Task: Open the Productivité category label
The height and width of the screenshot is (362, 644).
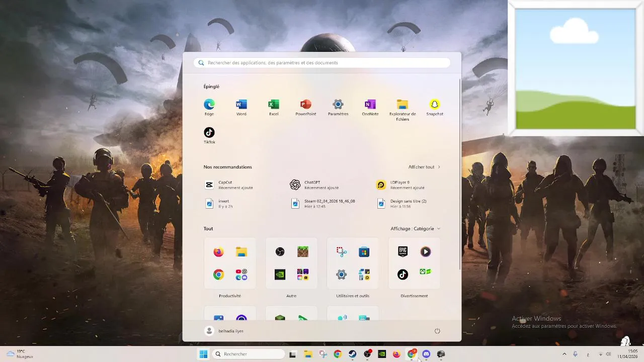Action: pyautogui.click(x=230, y=296)
